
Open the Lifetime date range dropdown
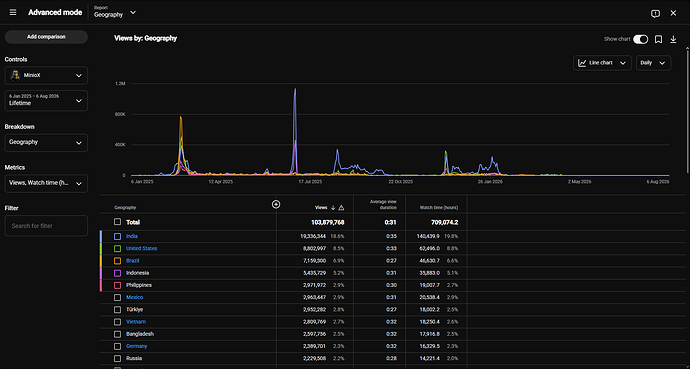[46, 100]
